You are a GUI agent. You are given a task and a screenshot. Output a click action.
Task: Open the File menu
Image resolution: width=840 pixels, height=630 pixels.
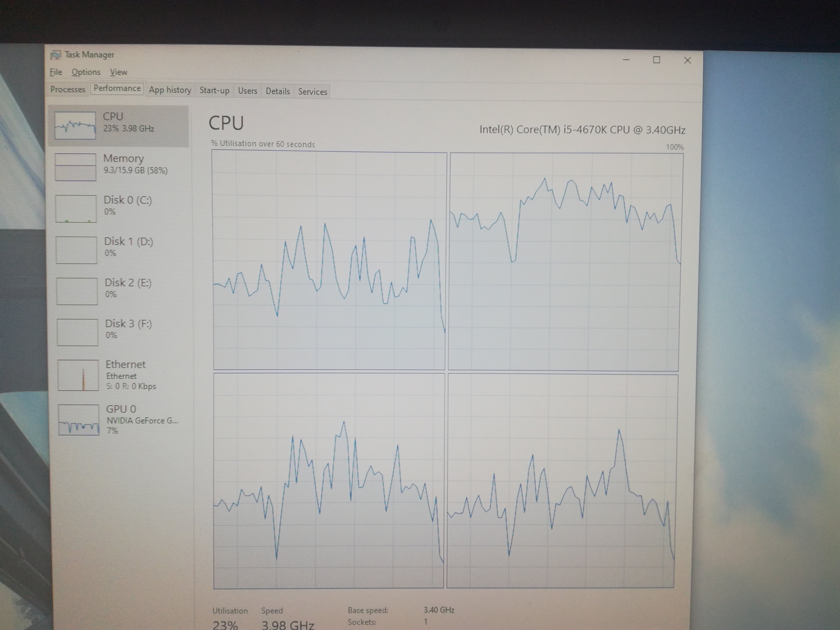(x=56, y=72)
